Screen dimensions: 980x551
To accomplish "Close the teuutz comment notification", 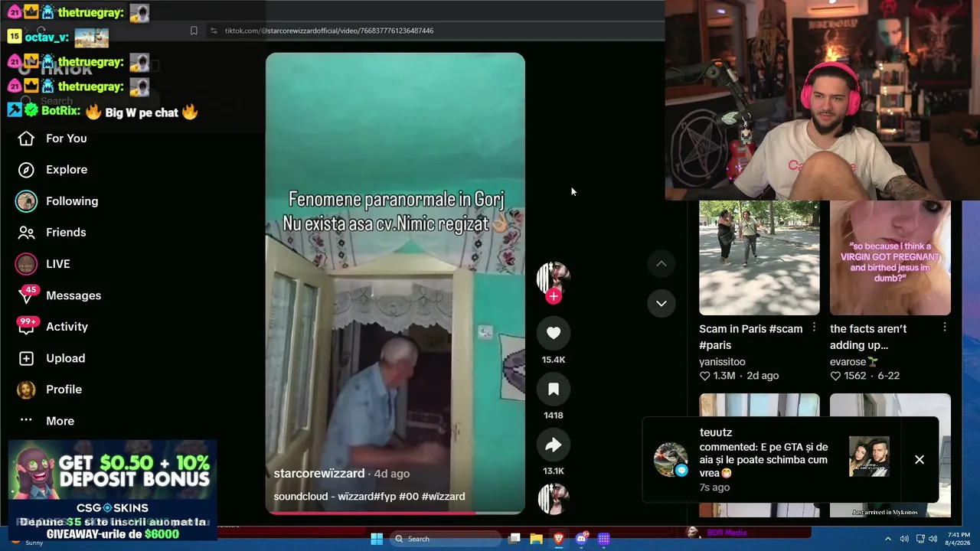I will 920,459.
